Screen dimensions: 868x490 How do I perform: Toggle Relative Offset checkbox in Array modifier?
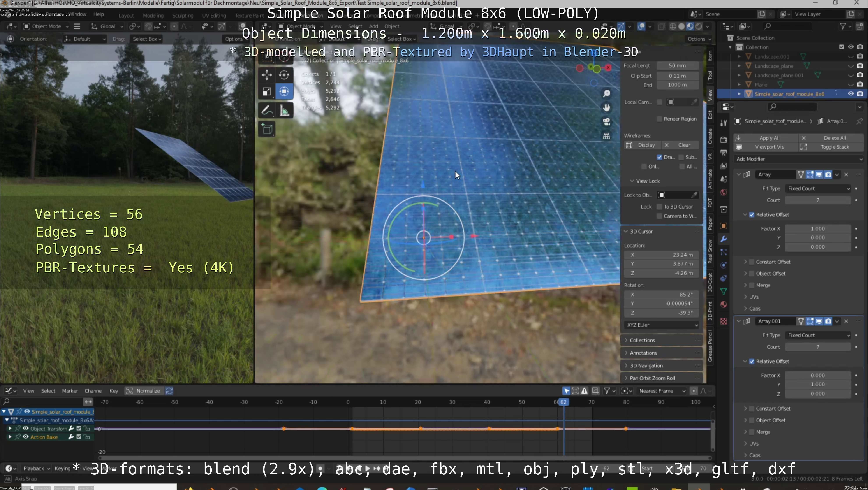[752, 214]
